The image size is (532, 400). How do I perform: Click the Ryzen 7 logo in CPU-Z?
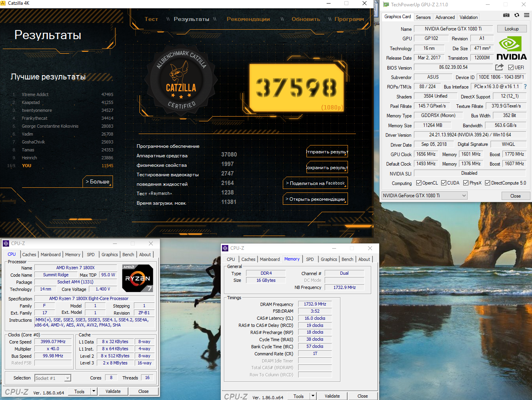tap(137, 278)
